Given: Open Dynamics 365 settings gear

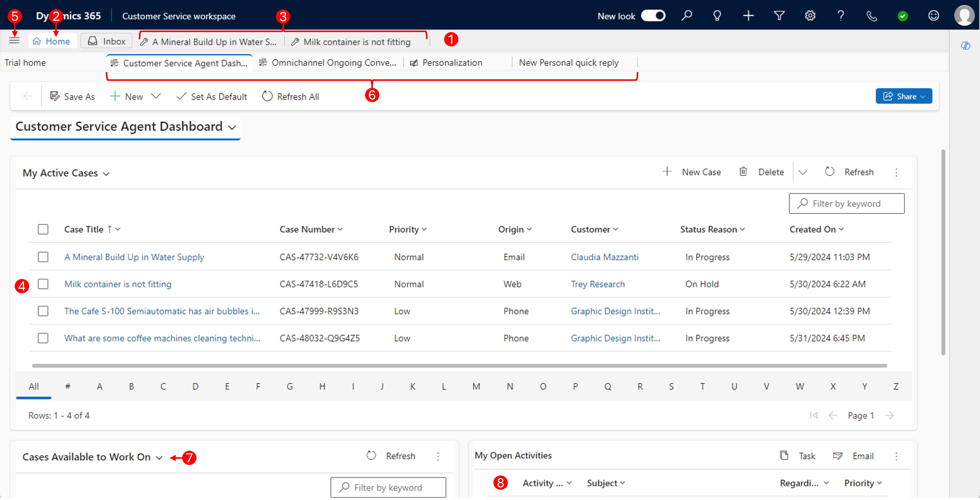Looking at the screenshot, I should [810, 16].
